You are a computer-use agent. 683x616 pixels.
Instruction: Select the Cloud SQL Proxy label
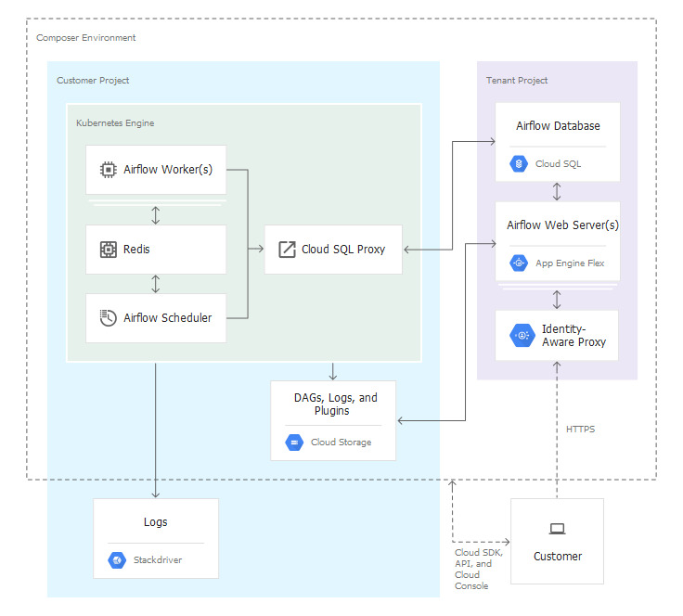343,250
